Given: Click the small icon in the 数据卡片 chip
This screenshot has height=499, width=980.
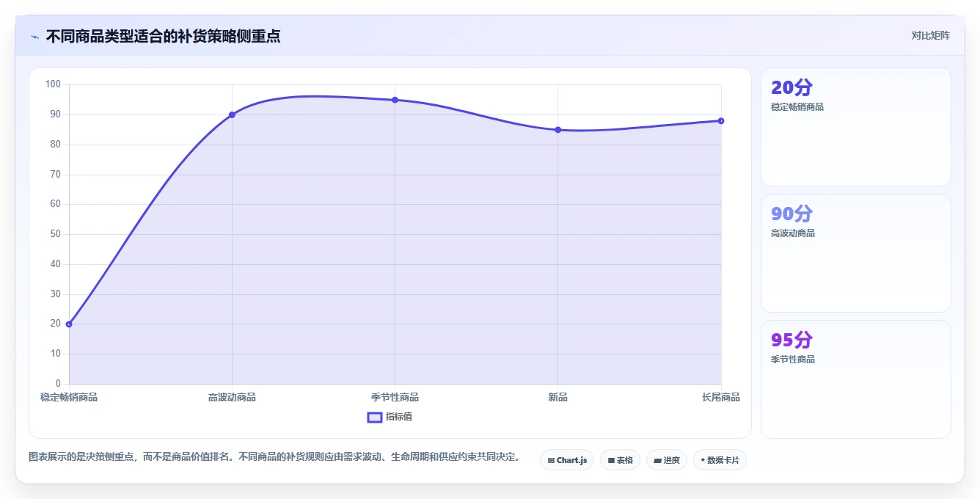Looking at the screenshot, I should 703,460.
